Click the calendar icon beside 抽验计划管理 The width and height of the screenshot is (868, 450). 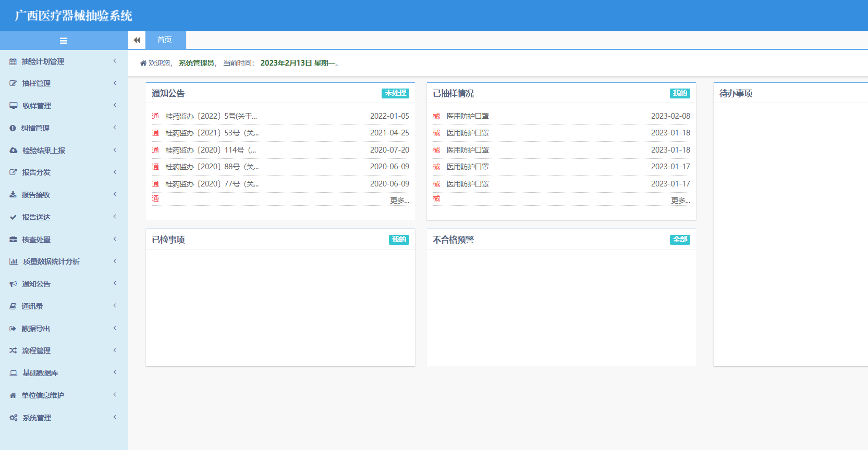pos(13,61)
